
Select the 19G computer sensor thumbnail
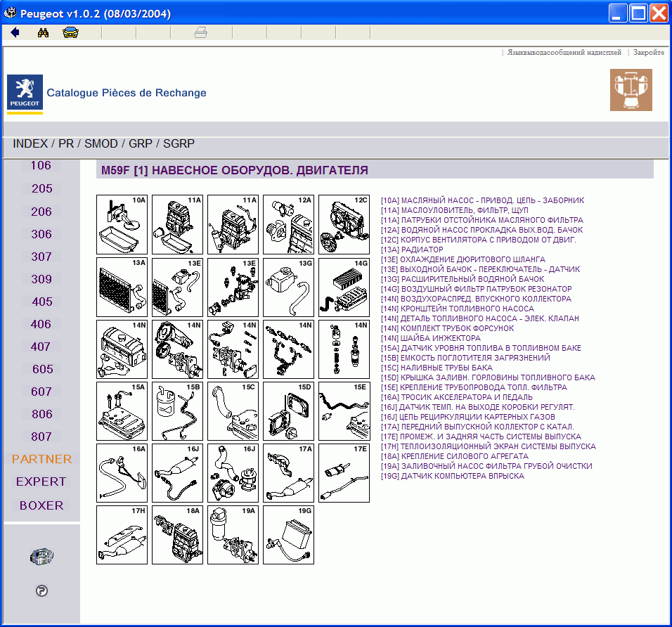[288, 535]
